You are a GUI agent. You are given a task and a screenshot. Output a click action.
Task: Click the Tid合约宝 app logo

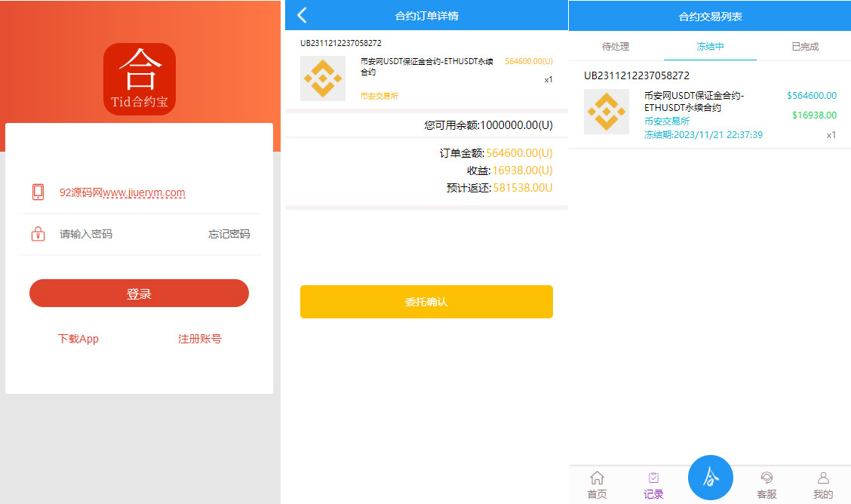pyautogui.click(x=139, y=78)
